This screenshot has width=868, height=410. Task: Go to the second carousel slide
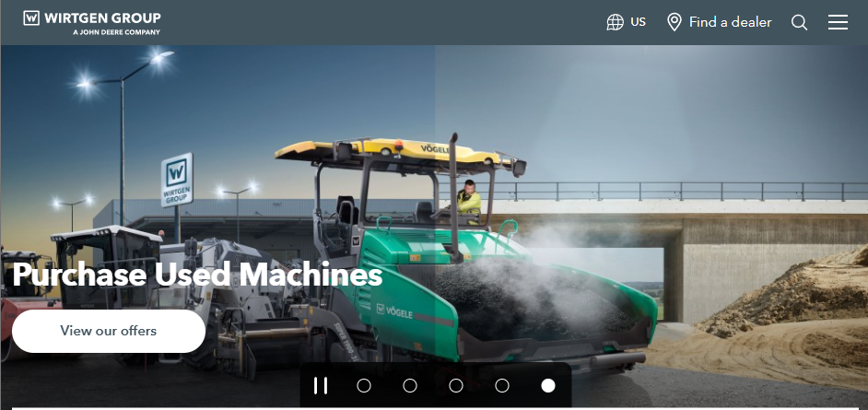[410, 386]
